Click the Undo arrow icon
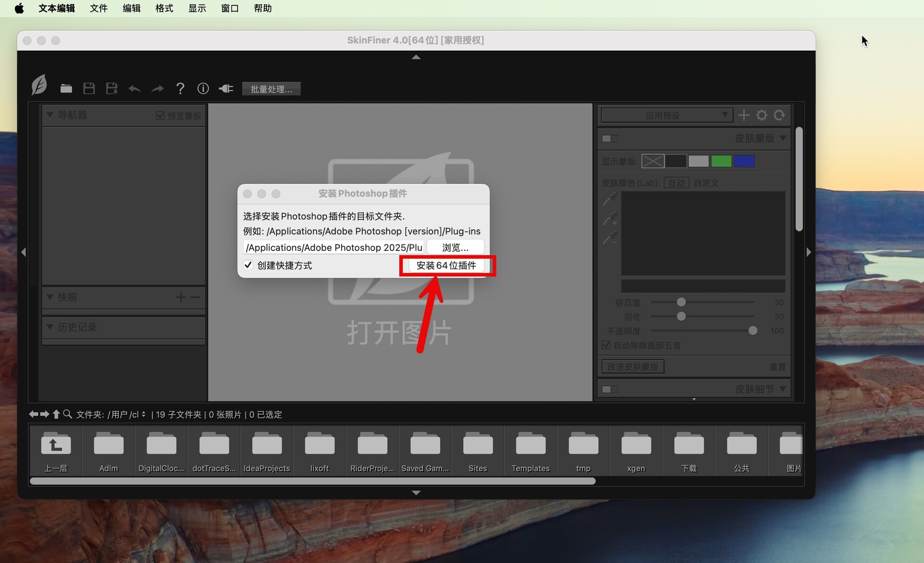 click(x=135, y=89)
